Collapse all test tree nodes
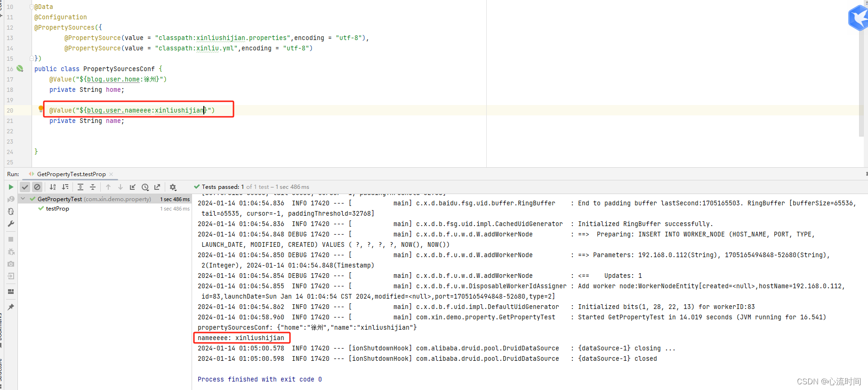 click(93, 187)
